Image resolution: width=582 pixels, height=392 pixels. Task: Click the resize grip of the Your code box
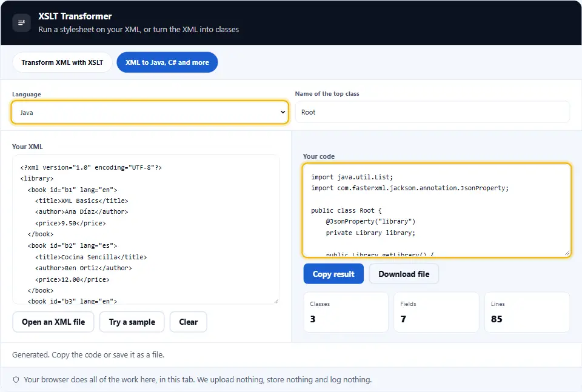pos(567,253)
